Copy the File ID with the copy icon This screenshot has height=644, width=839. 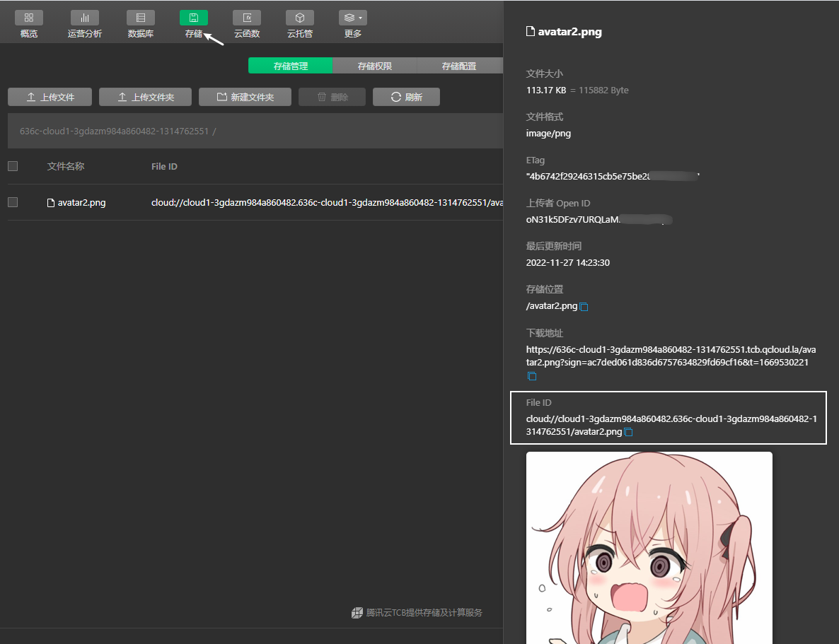629,432
